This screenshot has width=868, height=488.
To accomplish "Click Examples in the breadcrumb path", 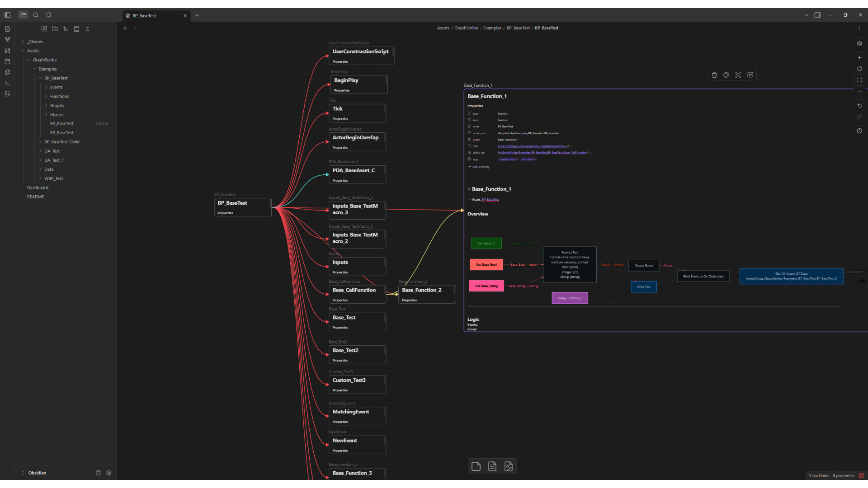I will pyautogui.click(x=492, y=28).
